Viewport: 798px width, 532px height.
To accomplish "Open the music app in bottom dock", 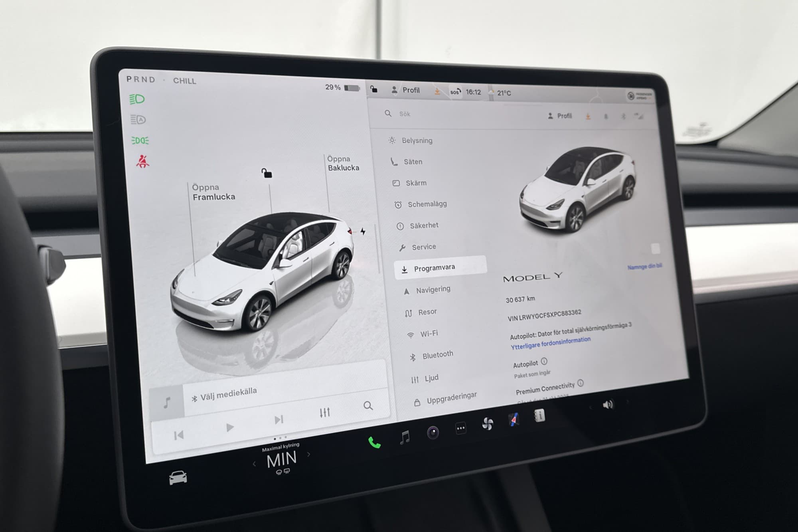I will [405, 438].
